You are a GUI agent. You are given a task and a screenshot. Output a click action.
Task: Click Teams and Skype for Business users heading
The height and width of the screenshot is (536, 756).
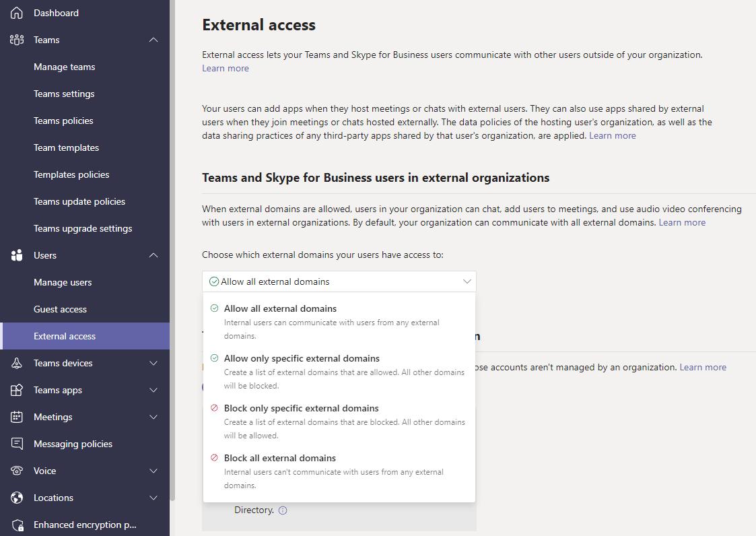click(376, 178)
